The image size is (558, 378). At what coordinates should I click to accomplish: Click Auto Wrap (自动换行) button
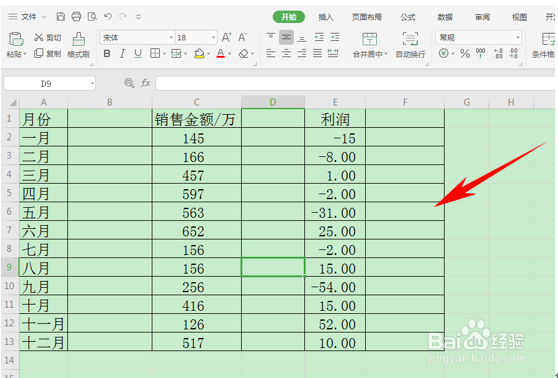(x=410, y=45)
